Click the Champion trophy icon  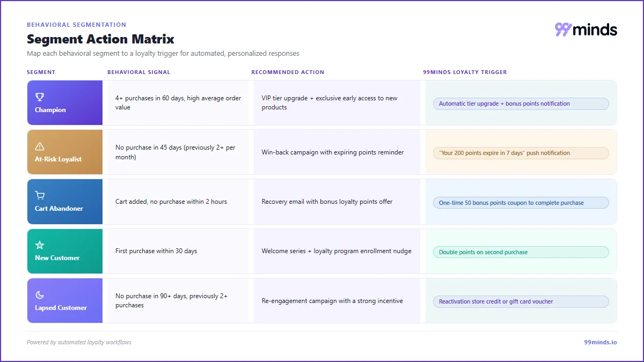(39, 97)
